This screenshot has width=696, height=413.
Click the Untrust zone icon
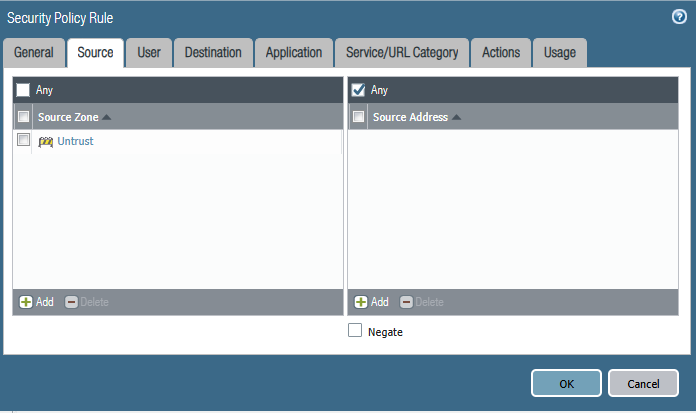(x=45, y=142)
